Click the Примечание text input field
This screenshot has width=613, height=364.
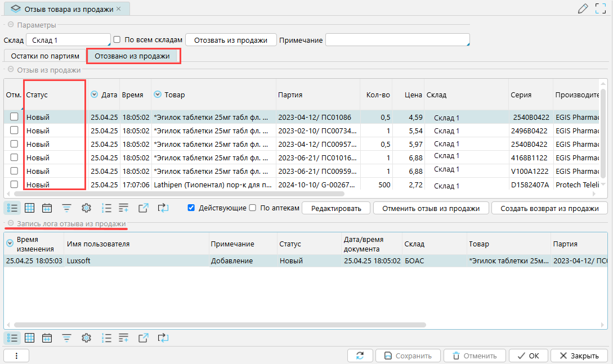397,41
